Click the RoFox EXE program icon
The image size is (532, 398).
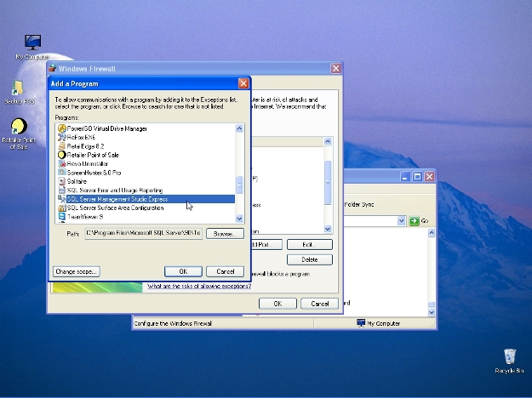[x=62, y=137]
